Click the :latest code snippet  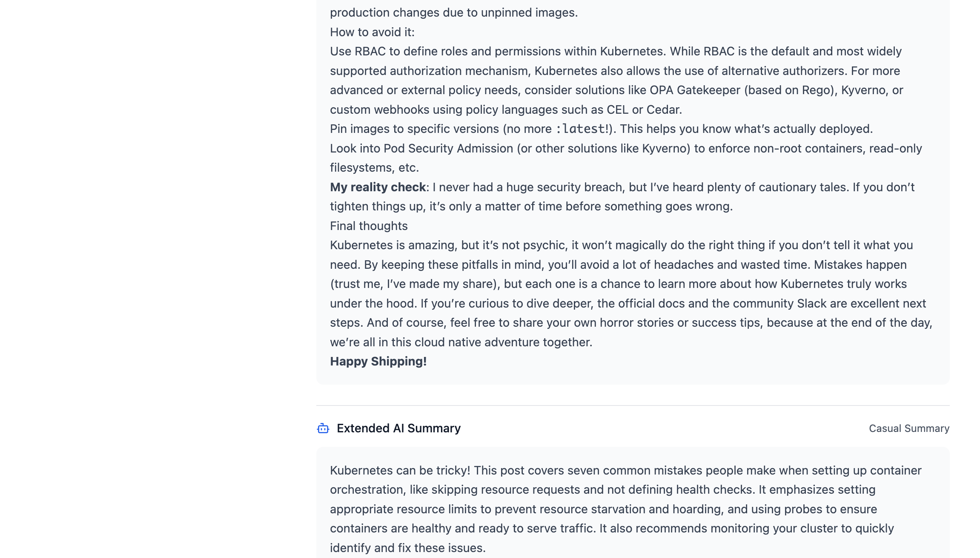pyautogui.click(x=582, y=129)
